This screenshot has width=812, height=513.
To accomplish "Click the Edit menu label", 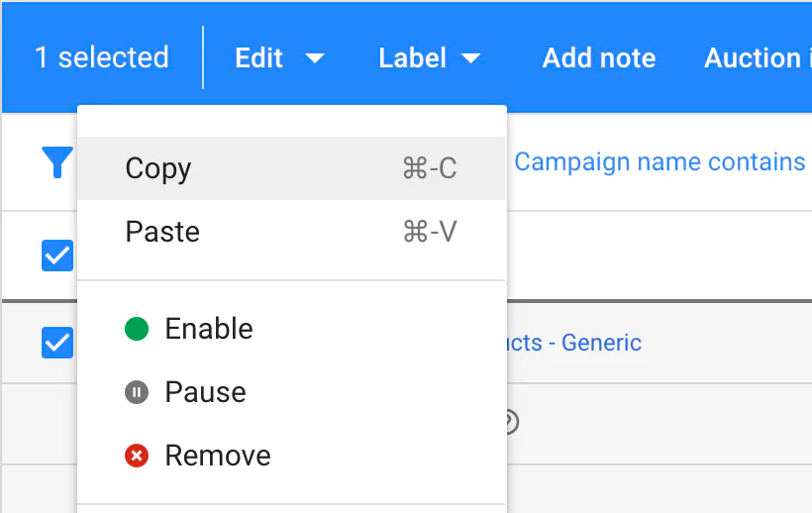I will [x=259, y=58].
